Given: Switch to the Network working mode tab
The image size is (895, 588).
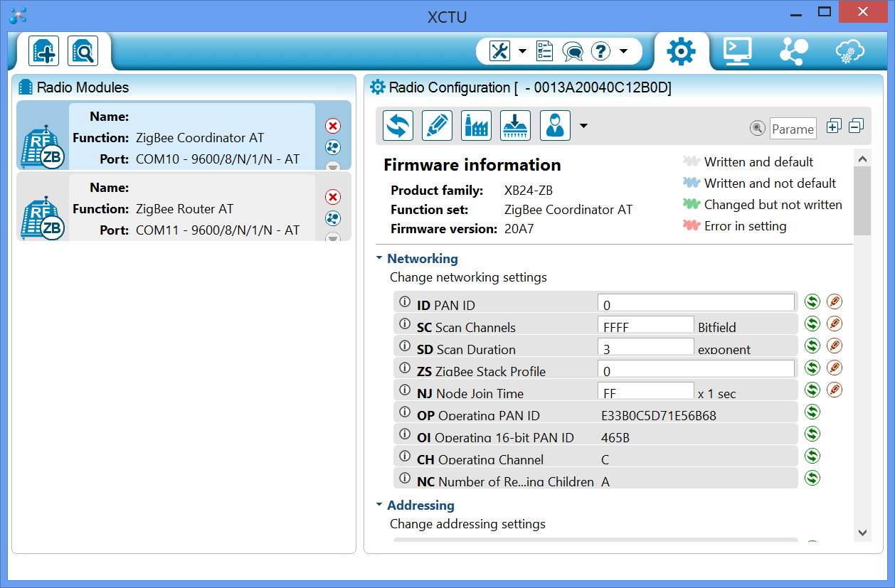Looking at the screenshot, I should pyautogui.click(x=794, y=50).
